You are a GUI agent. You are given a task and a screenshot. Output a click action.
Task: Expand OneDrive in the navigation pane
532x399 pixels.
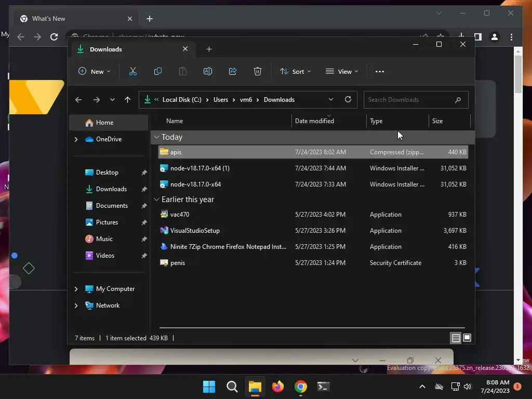coord(76,139)
